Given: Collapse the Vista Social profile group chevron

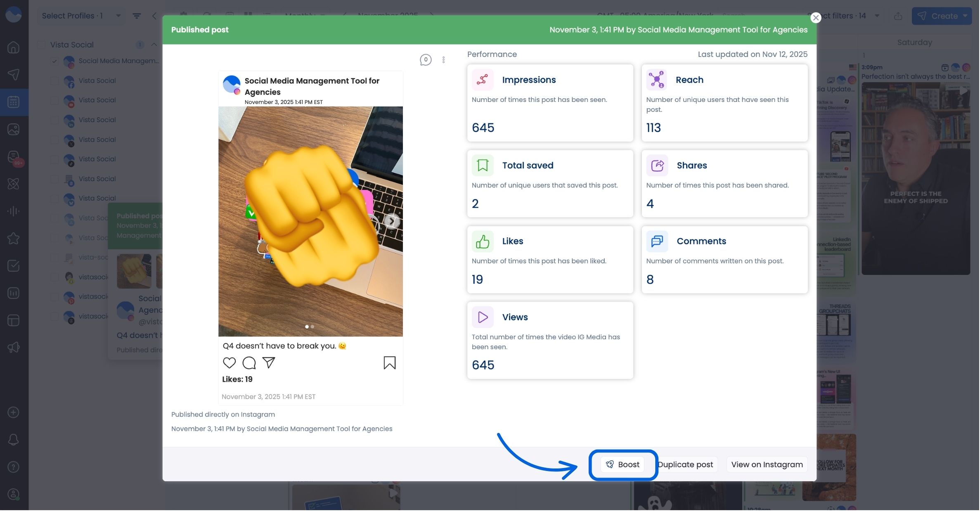Looking at the screenshot, I should 154,45.
